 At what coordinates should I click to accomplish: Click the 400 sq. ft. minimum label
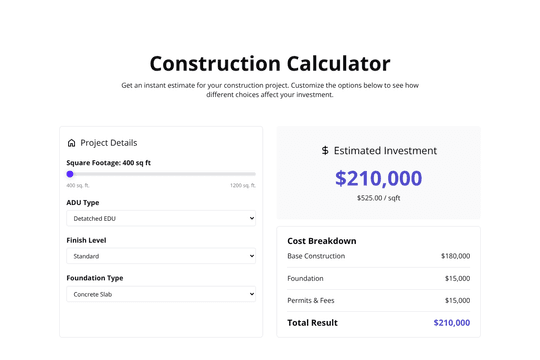point(78,186)
